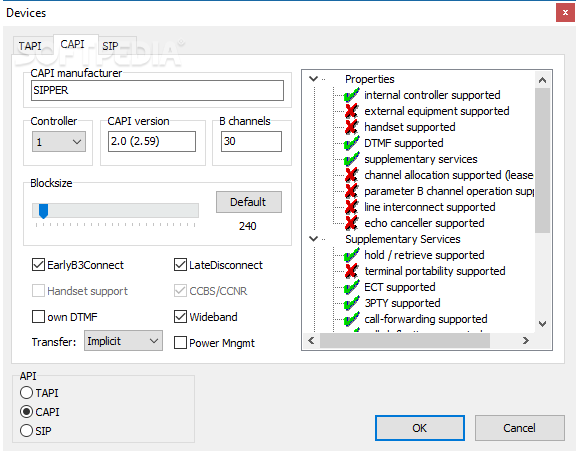
Task: Select the SIP radio button under API
Action: click(x=26, y=430)
